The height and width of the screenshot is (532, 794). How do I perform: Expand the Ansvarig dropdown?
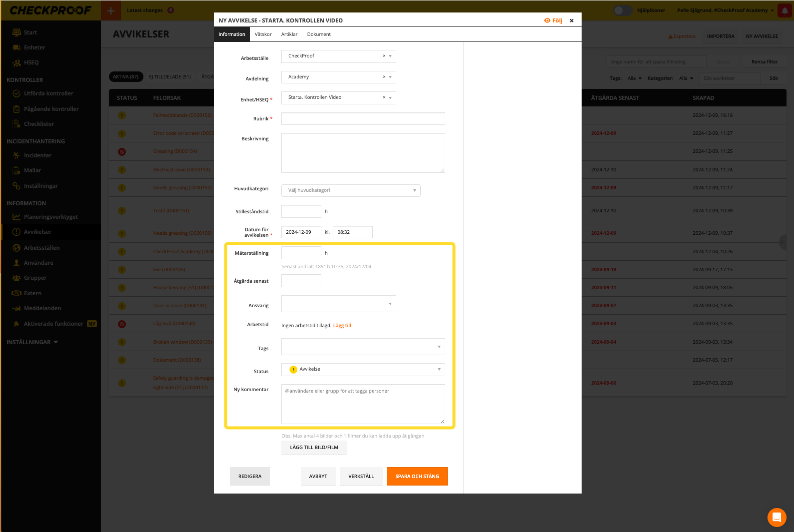click(338, 304)
